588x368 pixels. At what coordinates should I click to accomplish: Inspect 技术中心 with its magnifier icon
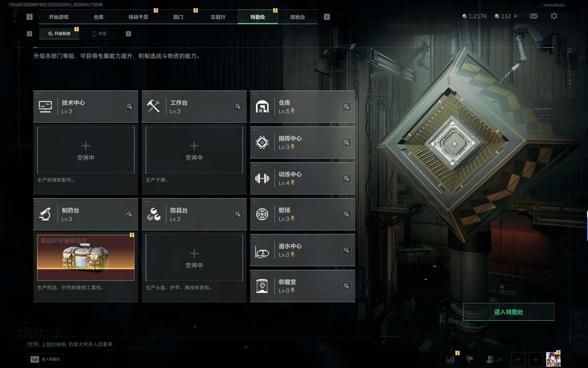(130, 106)
